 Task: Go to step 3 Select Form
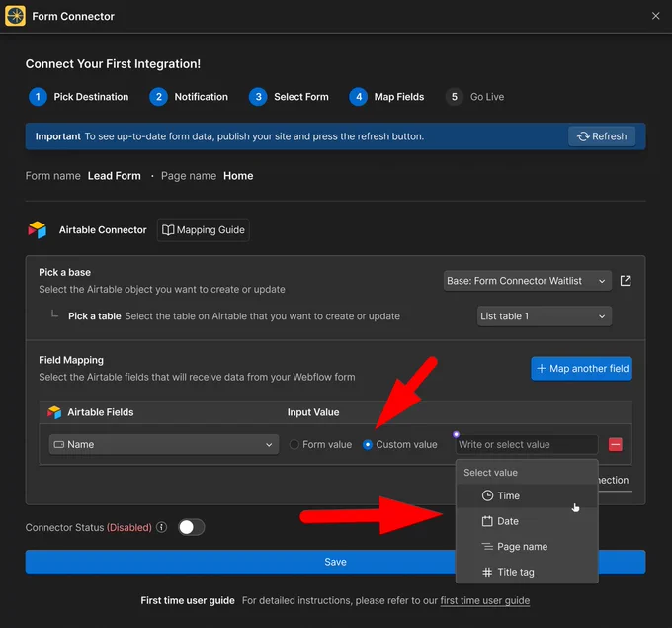click(x=289, y=97)
